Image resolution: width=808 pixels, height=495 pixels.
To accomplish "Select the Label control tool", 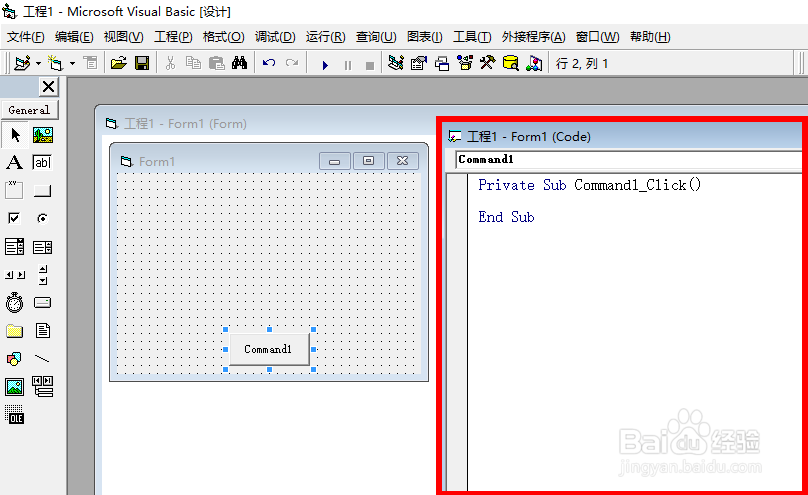I will point(14,163).
